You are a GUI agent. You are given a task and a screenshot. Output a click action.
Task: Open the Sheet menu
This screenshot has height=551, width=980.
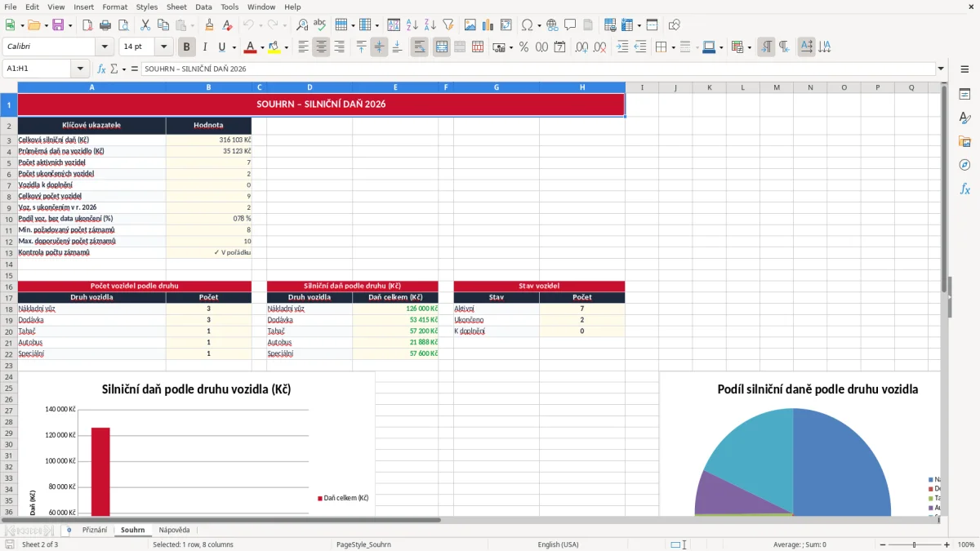[x=176, y=7]
